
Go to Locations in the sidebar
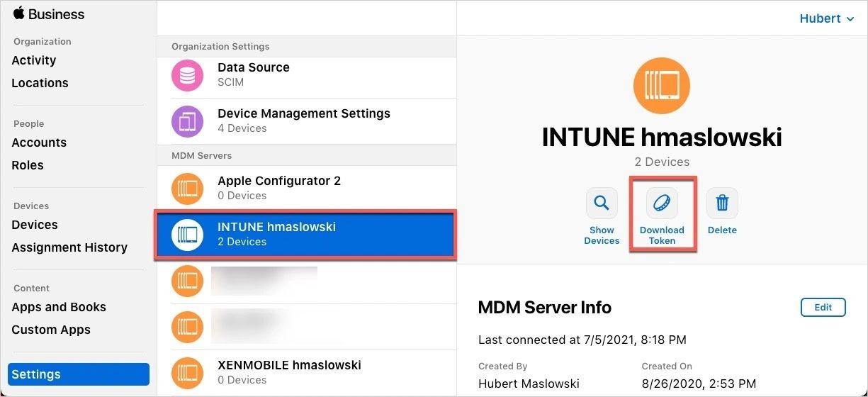click(40, 83)
